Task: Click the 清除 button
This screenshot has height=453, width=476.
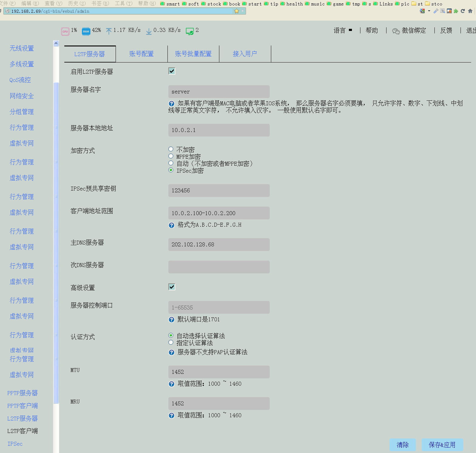Action: (403, 445)
